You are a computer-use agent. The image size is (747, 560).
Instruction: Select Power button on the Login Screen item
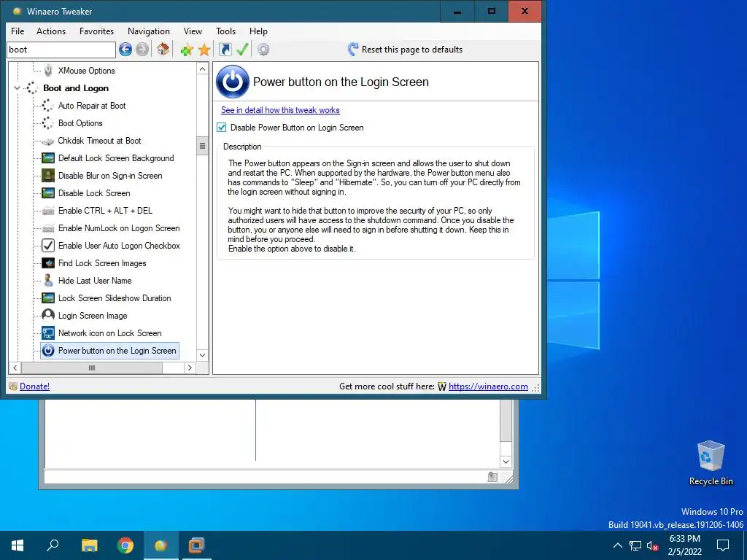109,351
